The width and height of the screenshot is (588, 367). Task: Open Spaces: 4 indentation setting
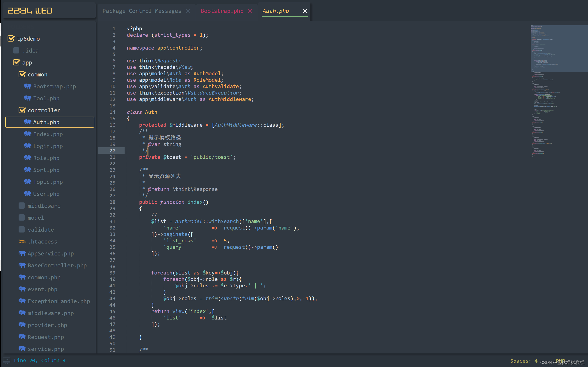(524, 361)
